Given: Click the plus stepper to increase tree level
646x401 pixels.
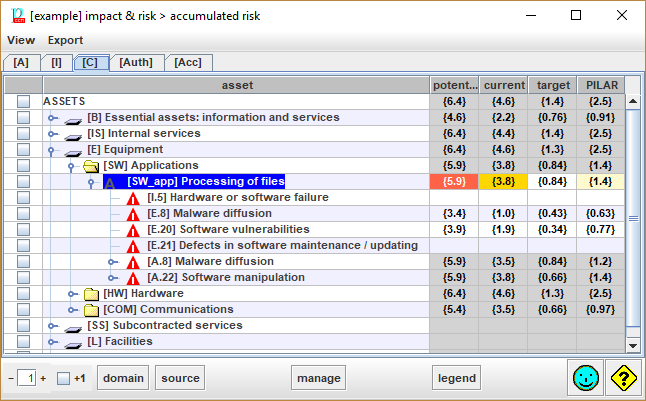Looking at the screenshot, I should (43, 378).
